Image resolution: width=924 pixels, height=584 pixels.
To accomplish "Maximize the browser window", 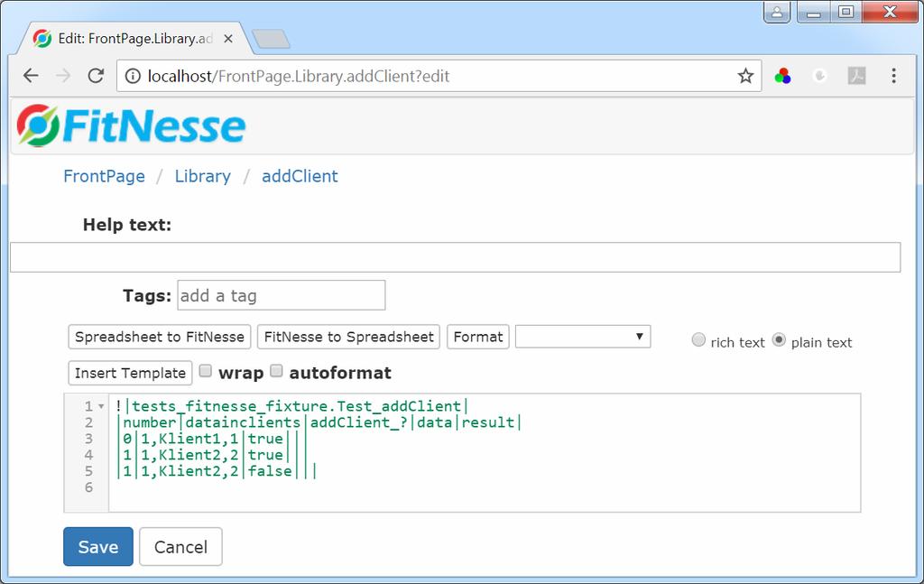I will [846, 12].
